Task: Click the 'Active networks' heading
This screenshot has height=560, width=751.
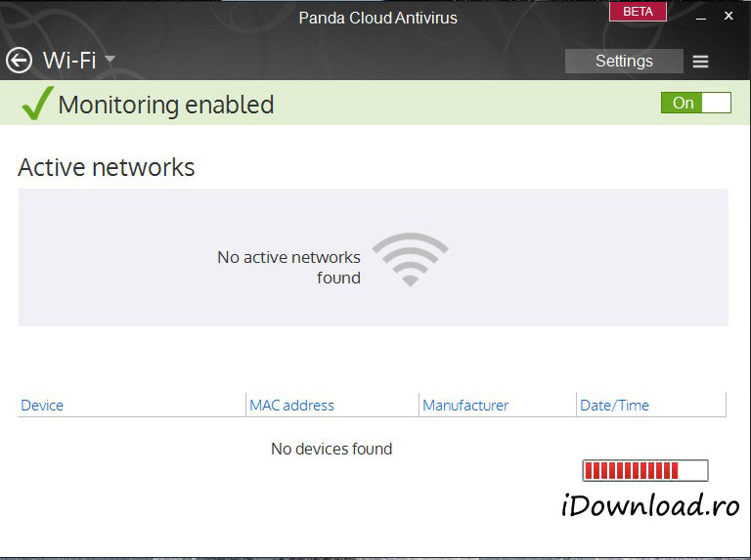Action: (x=107, y=167)
